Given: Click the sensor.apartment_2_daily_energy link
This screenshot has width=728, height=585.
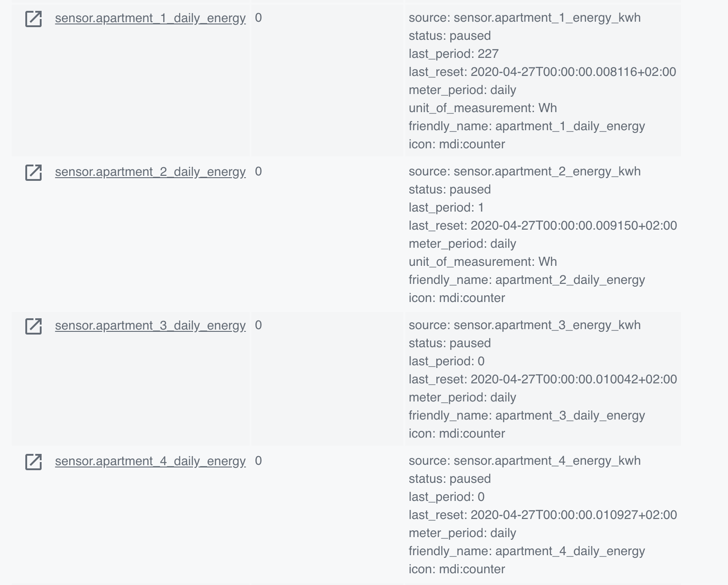Looking at the screenshot, I should [x=150, y=172].
